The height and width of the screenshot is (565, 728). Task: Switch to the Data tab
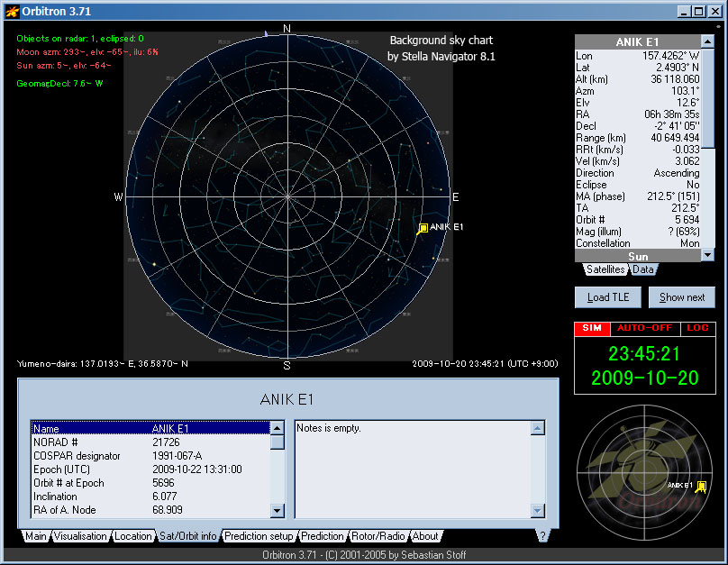pyautogui.click(x=643, y=269)
